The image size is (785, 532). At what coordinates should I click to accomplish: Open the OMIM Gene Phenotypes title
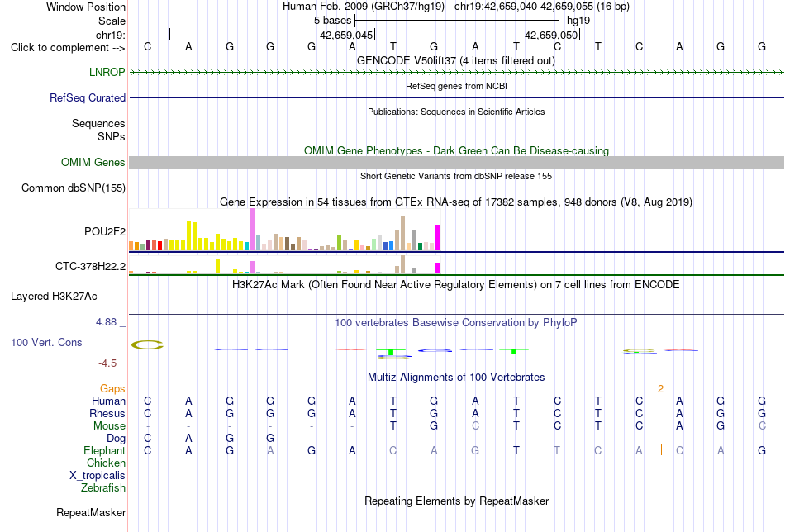click(x=457, y=150)
